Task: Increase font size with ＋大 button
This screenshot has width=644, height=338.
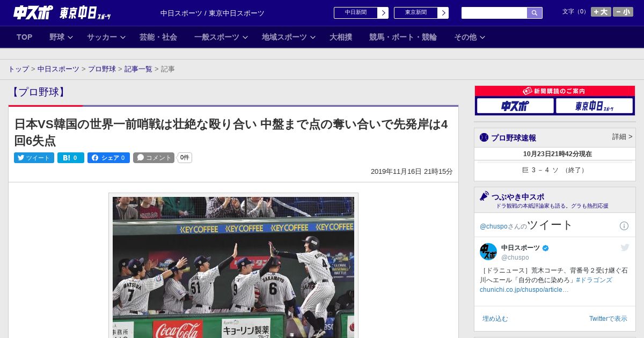Action: tap(601, 12)
